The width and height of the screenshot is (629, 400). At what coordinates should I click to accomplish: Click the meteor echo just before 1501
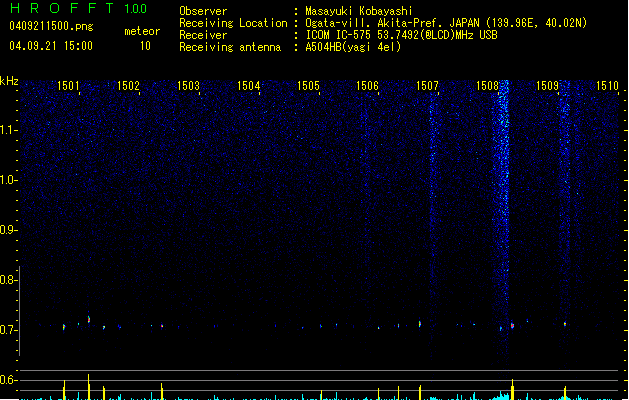pos(64,327)
